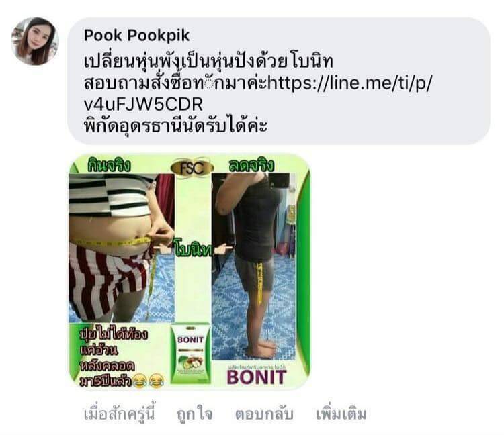The image size is (504, 437).
Task: Tap ถูกใจ to like the comment
Action: [195, 414]
